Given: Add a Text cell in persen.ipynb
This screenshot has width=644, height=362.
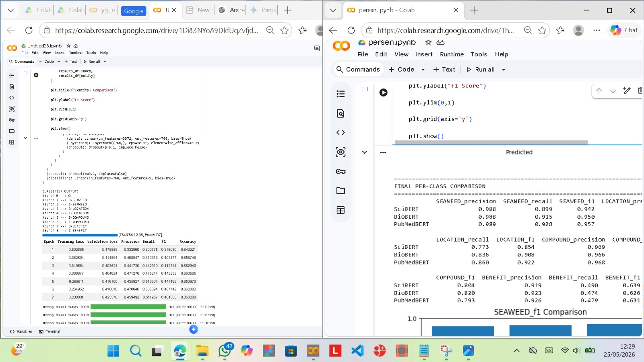Looking at the screenshot, I should [444, 70].
